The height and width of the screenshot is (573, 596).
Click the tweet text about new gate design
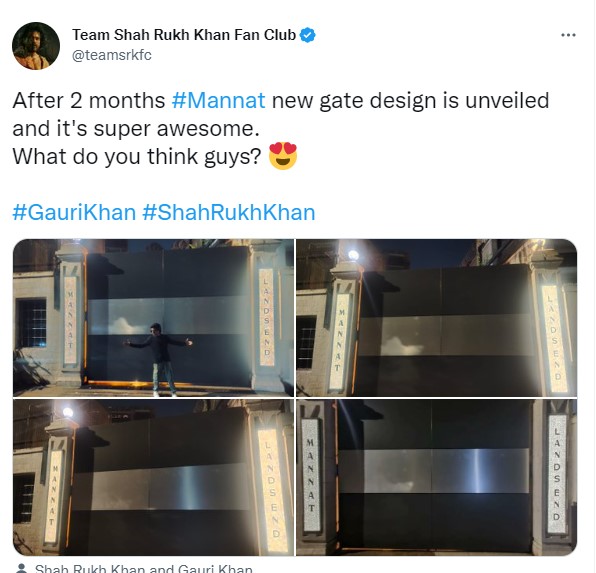click(x=281, y=114)
